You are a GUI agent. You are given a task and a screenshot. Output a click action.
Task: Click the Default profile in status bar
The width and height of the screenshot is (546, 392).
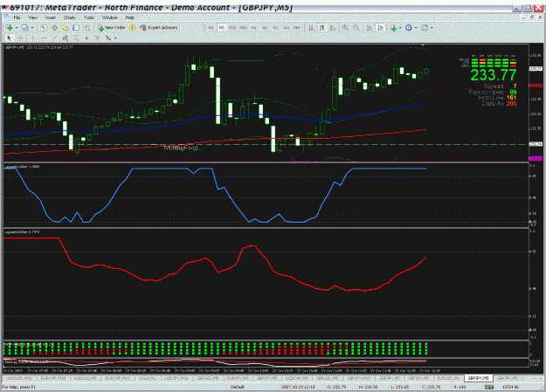pos(238,387)
